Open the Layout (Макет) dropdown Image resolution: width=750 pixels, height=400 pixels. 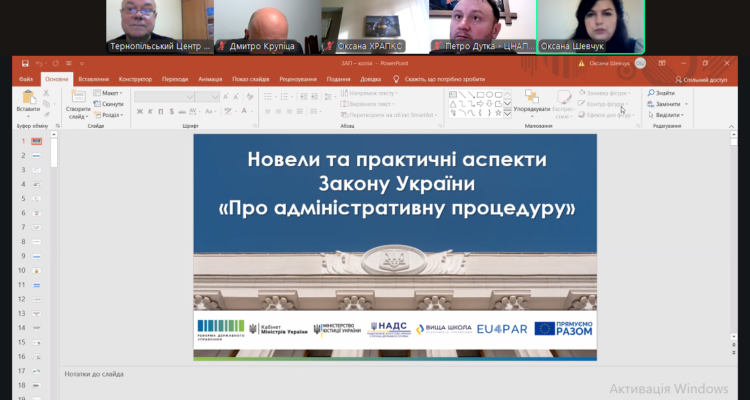(110, 93)
